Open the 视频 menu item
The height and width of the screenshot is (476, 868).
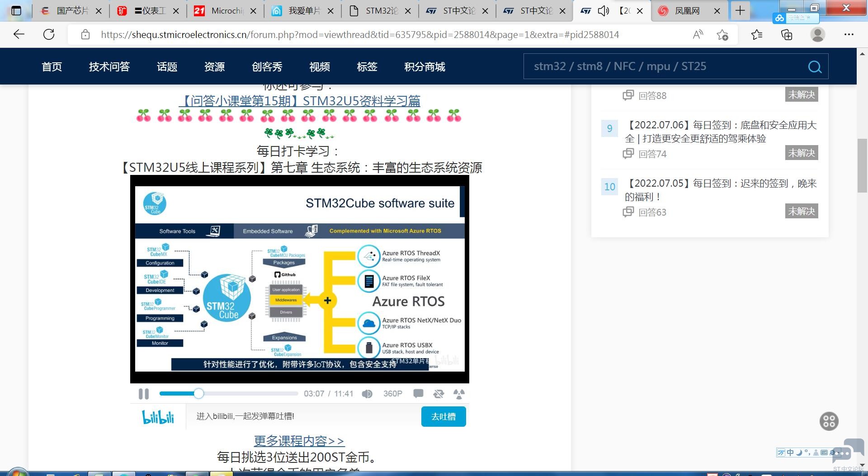[320, 67]
